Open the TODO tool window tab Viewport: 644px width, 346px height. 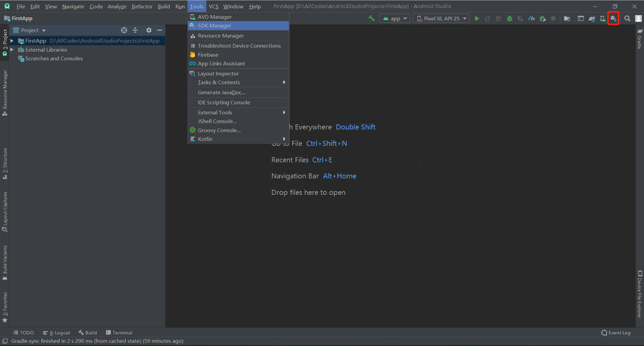24,333
